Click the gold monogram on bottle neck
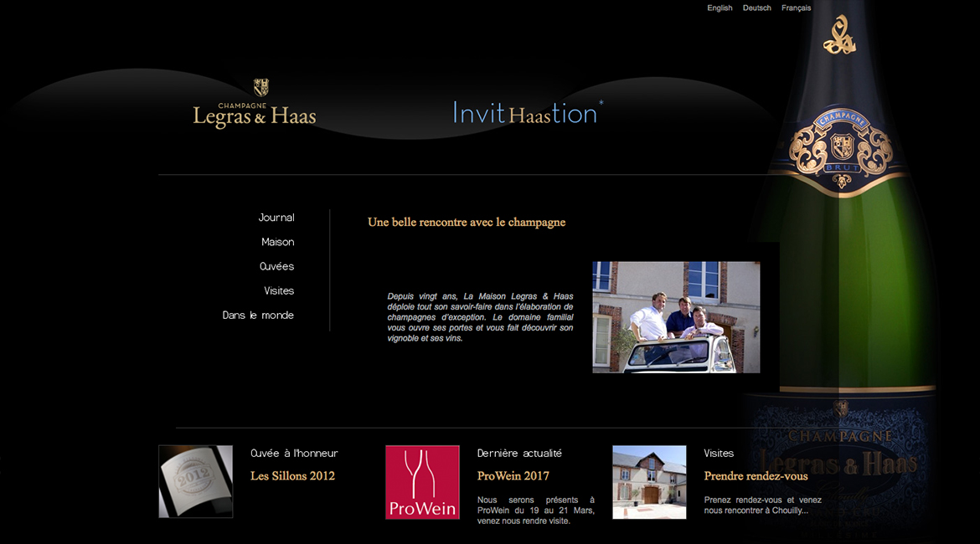This screenshot has height=544, width=980. click(x=839, y=36)
